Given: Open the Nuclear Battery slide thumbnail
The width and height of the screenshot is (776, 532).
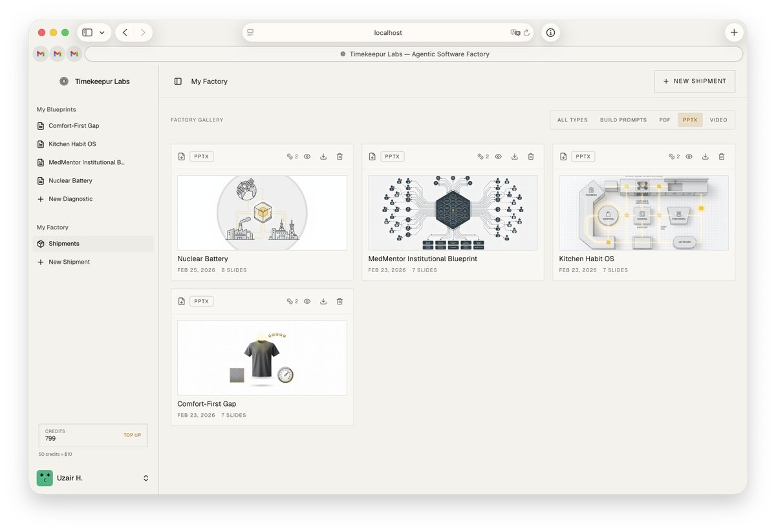Looking at the screenshot, I should pyautogui.click(x=261, y=212).
